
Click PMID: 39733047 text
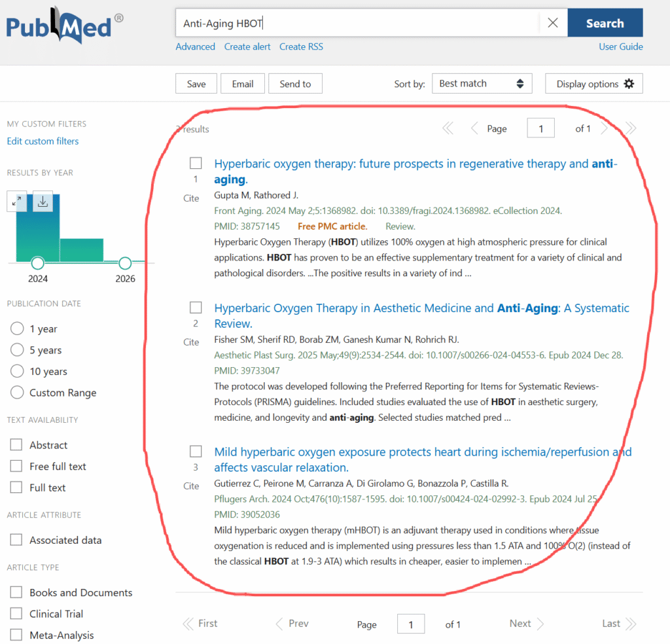[x=247, y=370]
